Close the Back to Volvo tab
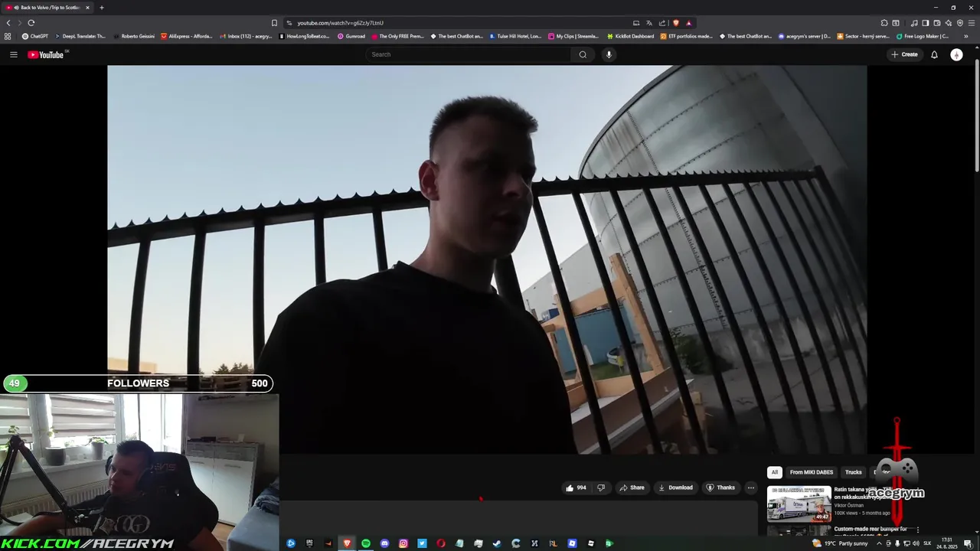The height and width of the screenshot is (551, 980). (87, 8)
